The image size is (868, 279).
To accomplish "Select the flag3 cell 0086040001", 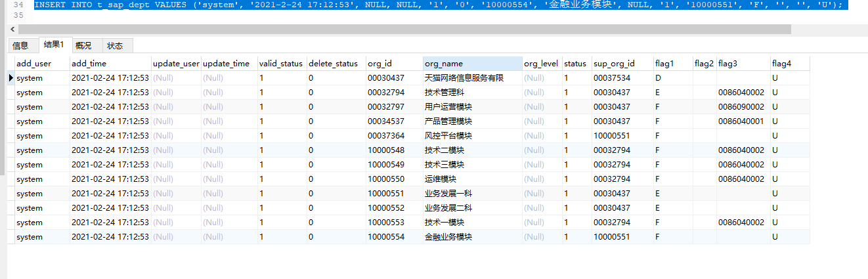I will tap(743, 121).
